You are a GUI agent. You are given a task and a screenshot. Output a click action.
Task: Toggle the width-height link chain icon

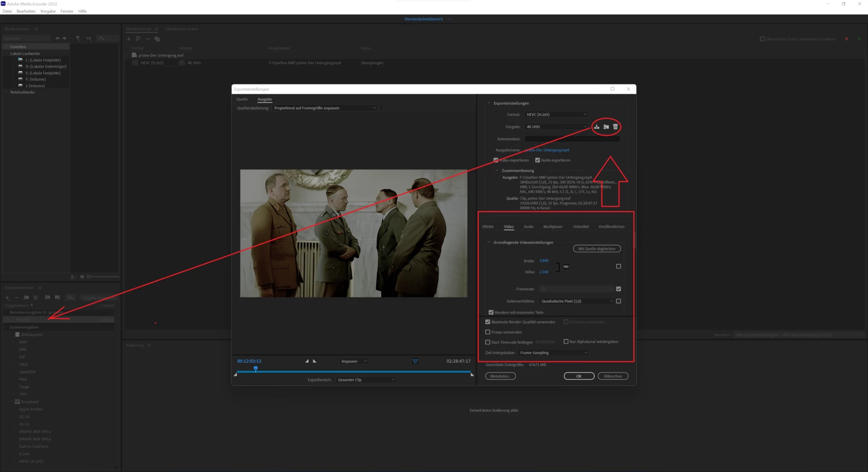[x=566, y=266]
